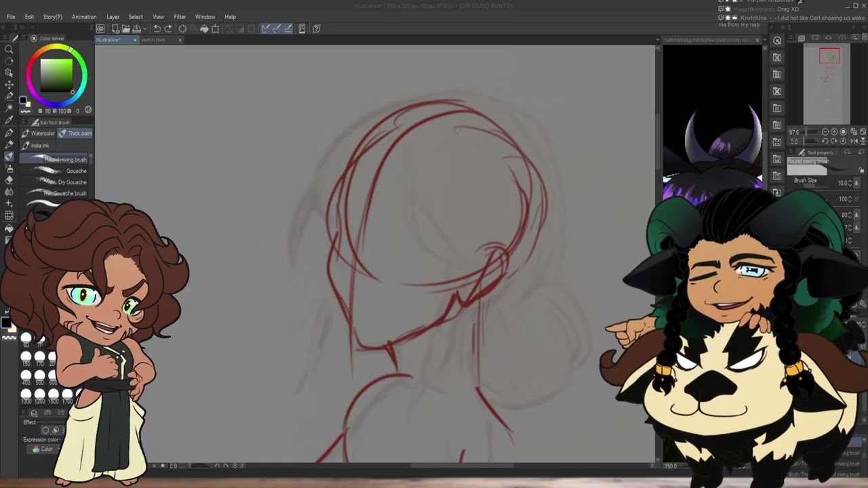Viewport: 868px width, 488px height.
Task: Select the main foreground color swatch
Action: [6, 323]
